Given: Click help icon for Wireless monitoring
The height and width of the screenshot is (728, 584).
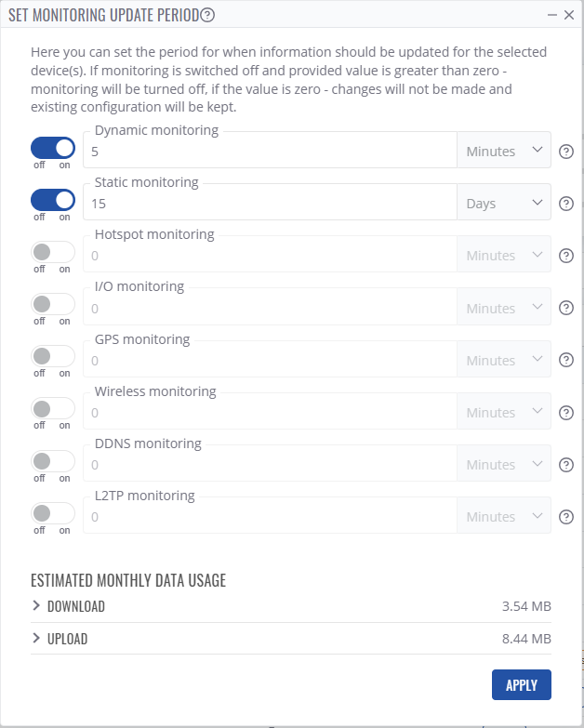Looking at the screenshot, I should 565,413.
